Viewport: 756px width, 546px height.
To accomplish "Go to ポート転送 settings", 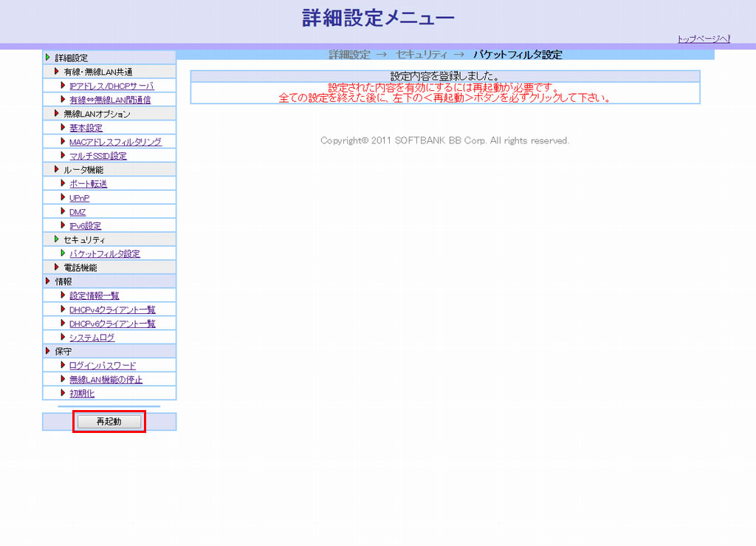I will click(88, 184).
